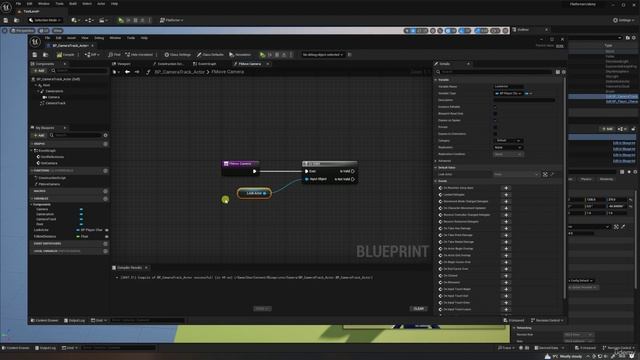Click the green Play button in blueprint editor
Image resolution: width=640 pixels, height=360 pixels.
click(x=262, y=55)
